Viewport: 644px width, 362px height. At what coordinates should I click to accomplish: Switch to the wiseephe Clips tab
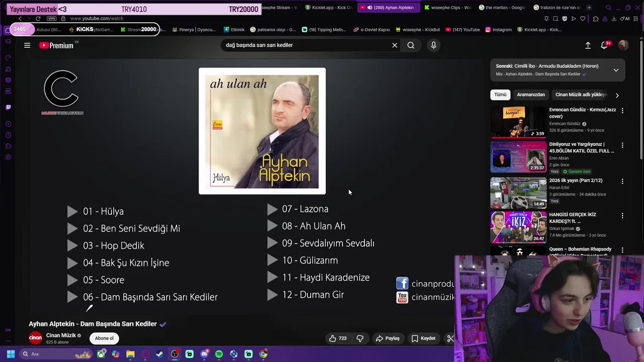tap(448, 8)
